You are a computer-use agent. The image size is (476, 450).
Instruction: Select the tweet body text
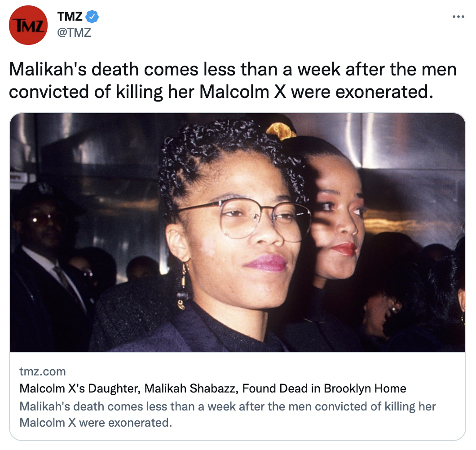(x=233, y=80)
